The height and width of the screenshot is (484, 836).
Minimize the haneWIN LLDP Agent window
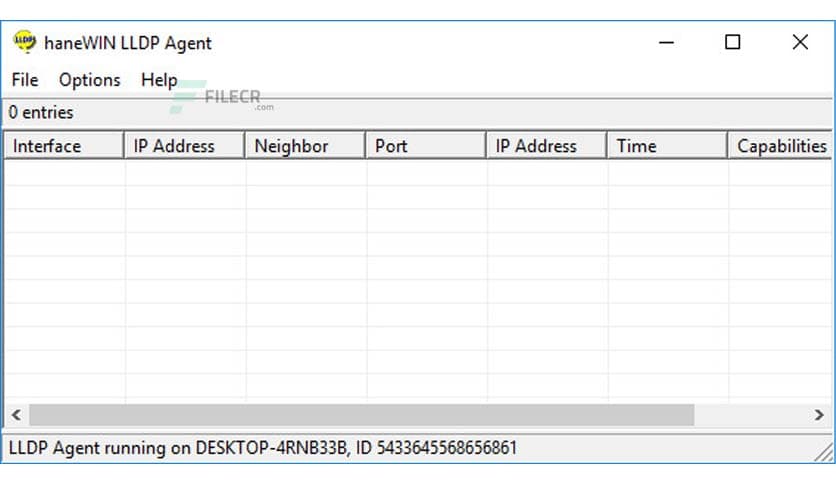tap(666, 42)
